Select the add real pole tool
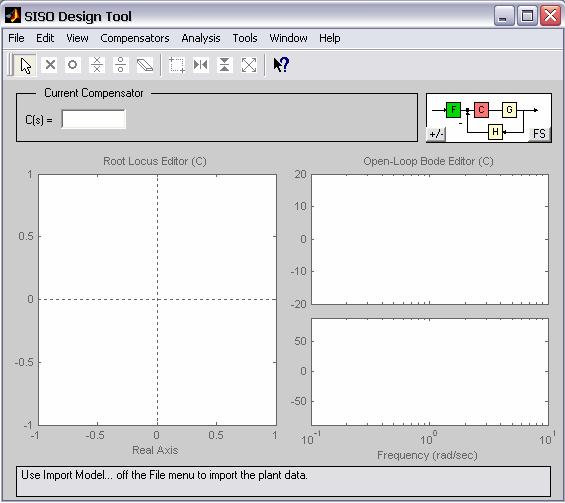This screenshot has height=503, width=565. pyautogui.click(x=49, y=65)
